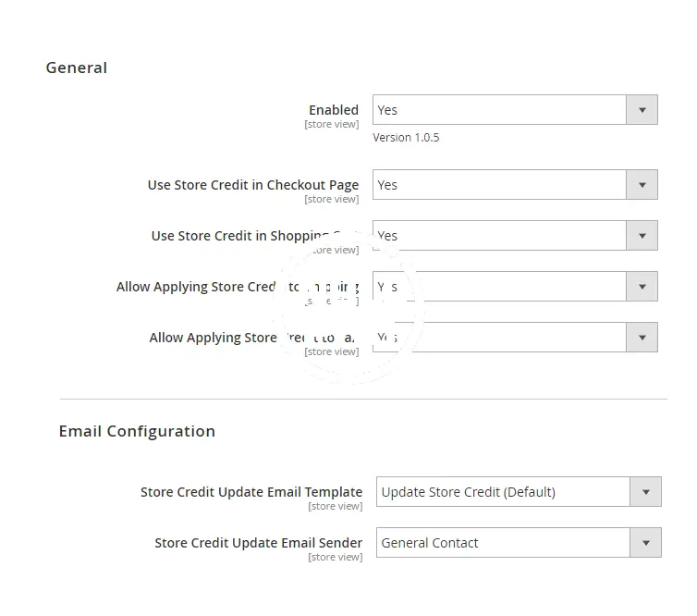Image resolution: width=697 pixels, height=616 pixels.
Task: Open the Enabled select box showing Yes
Action: click(499, 110)
